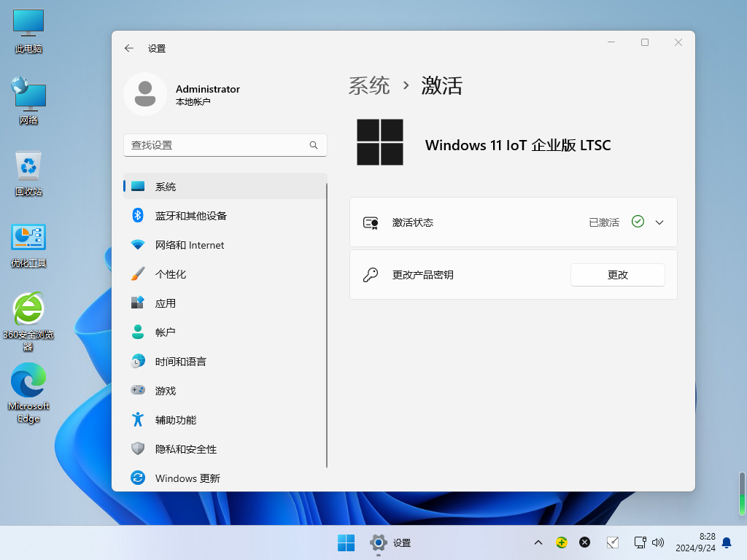Open the Start menu
The width and height of the screenshot is (747, 560).
click(x=347, y=542)
